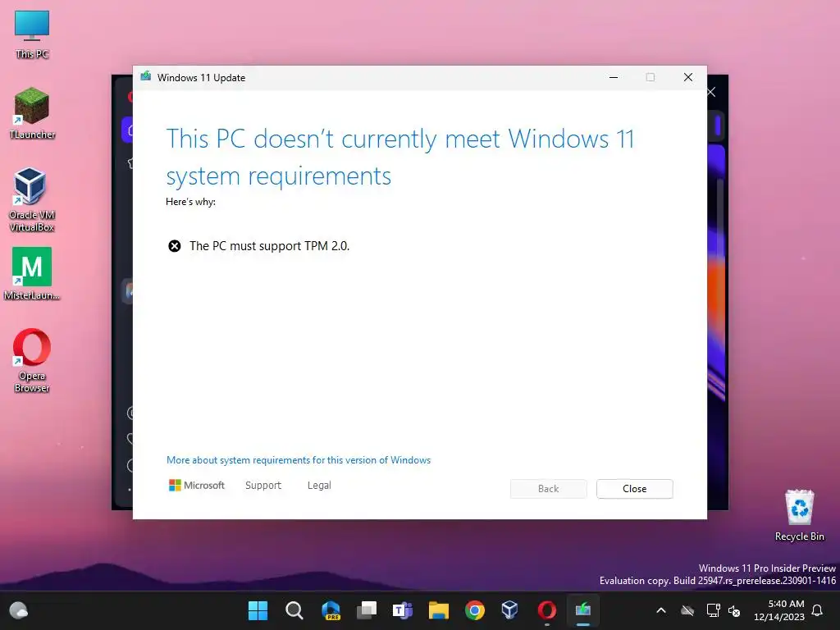
Task: Open the Legal link
Action: click(x=319, y=486)
